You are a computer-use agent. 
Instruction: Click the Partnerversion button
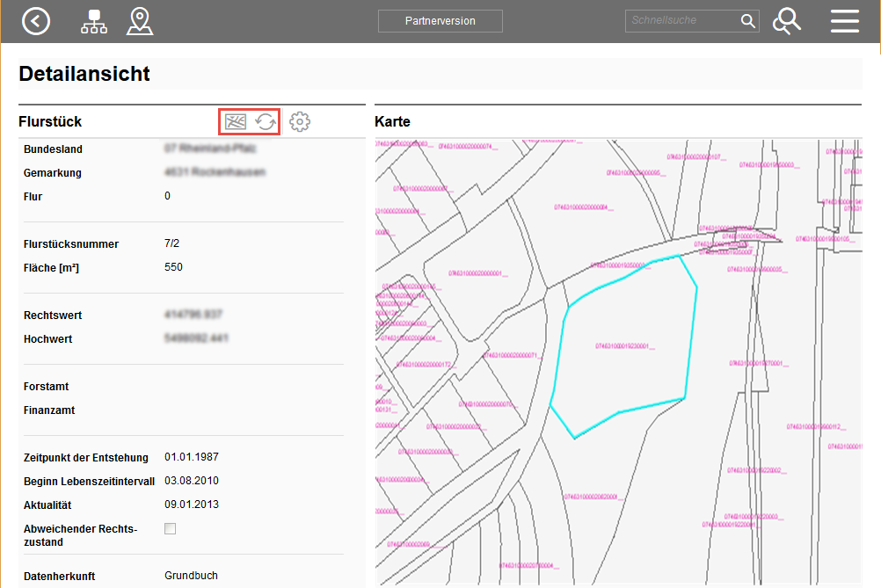pyautogui.click(x=440, y=21)
